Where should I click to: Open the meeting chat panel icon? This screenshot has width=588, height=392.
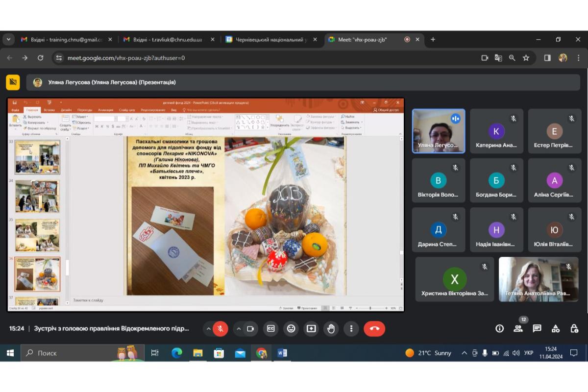click(537, 328)
